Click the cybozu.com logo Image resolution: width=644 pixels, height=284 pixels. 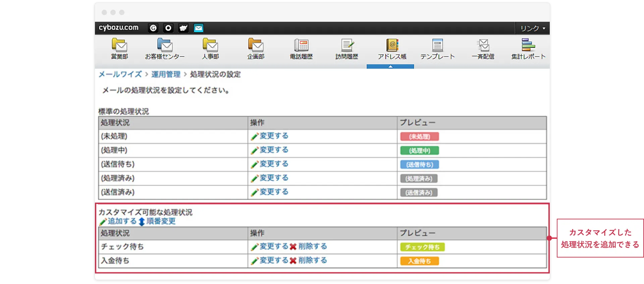tap(118, 28)
